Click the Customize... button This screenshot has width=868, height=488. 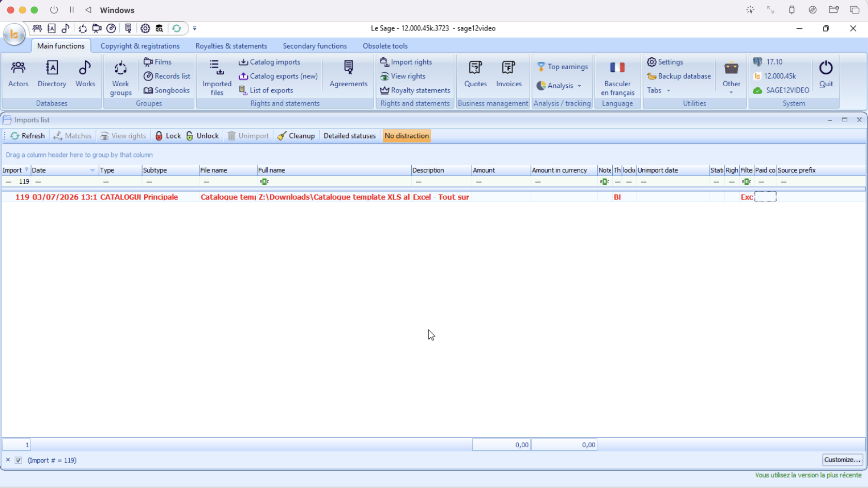pyautogui.click(x=843, y=460)
